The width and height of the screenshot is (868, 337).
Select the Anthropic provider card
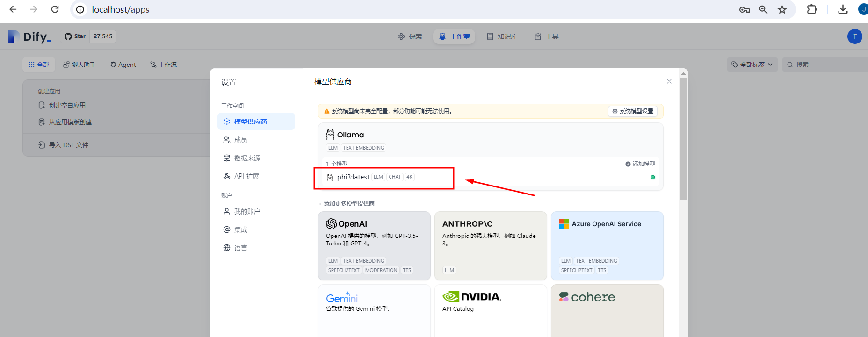pos(491,246)
